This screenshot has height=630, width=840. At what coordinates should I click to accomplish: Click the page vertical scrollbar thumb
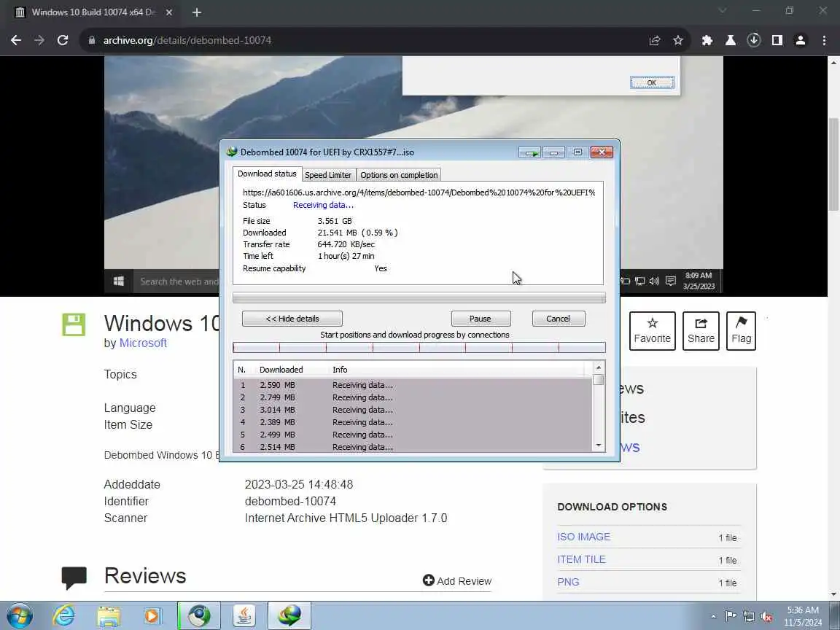pos(833,163)
